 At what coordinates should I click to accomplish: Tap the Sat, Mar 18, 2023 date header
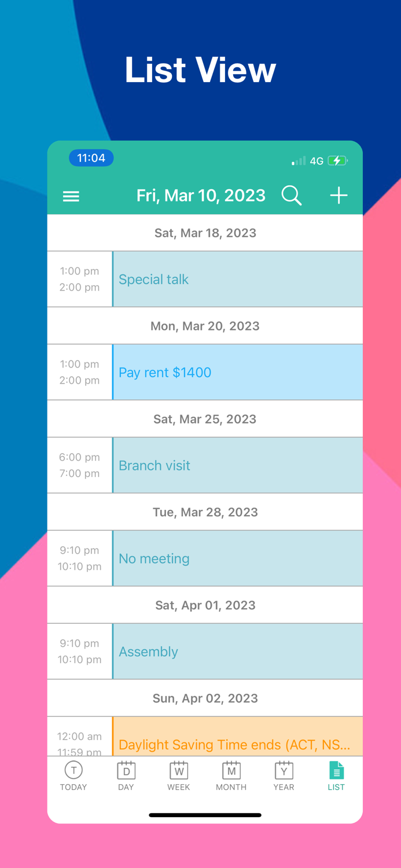[x=205, y=233]
